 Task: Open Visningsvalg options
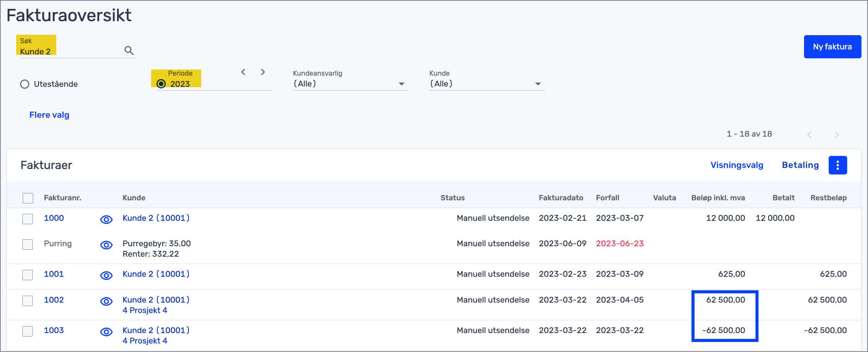tap(737, 165)
